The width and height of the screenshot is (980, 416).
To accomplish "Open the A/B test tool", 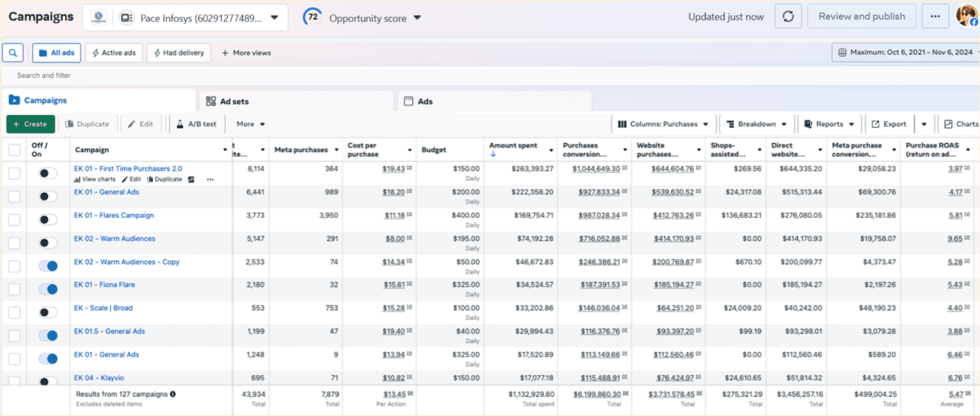I will click(197, 124).
